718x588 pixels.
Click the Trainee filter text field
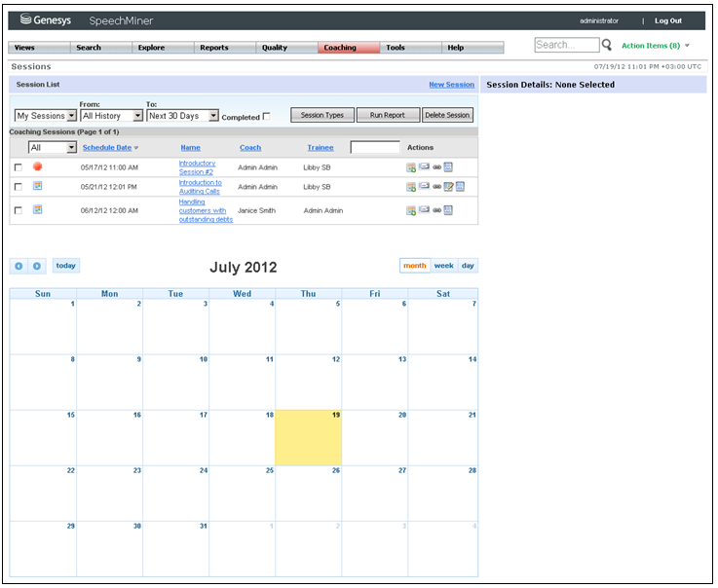point(374,148)
